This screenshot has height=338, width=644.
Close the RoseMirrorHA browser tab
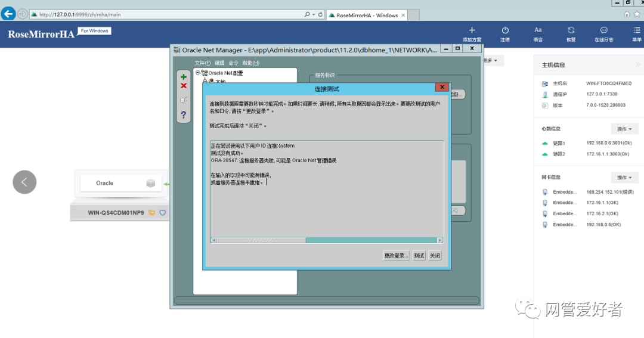point(403,15)
